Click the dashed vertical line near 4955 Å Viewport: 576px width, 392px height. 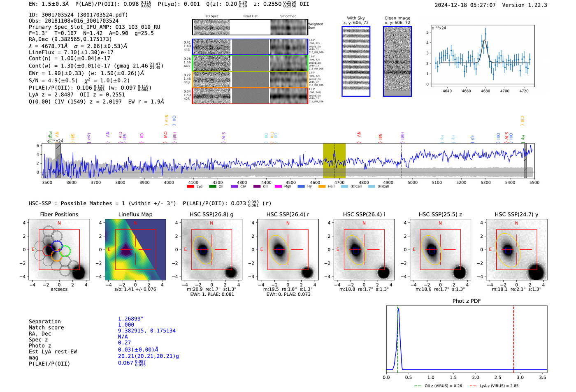pyautogui.click(x=402, y=161)
